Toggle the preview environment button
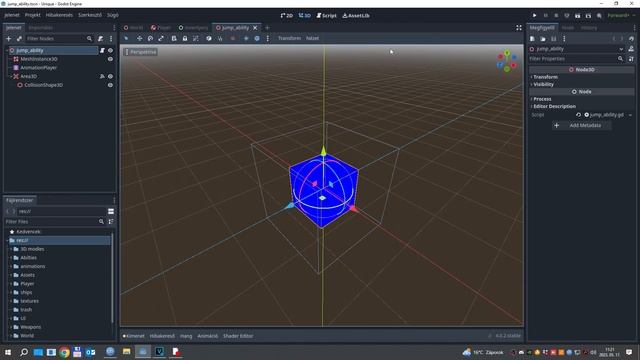This screenshot has height=360, width=640. click(x=257, y=38)
